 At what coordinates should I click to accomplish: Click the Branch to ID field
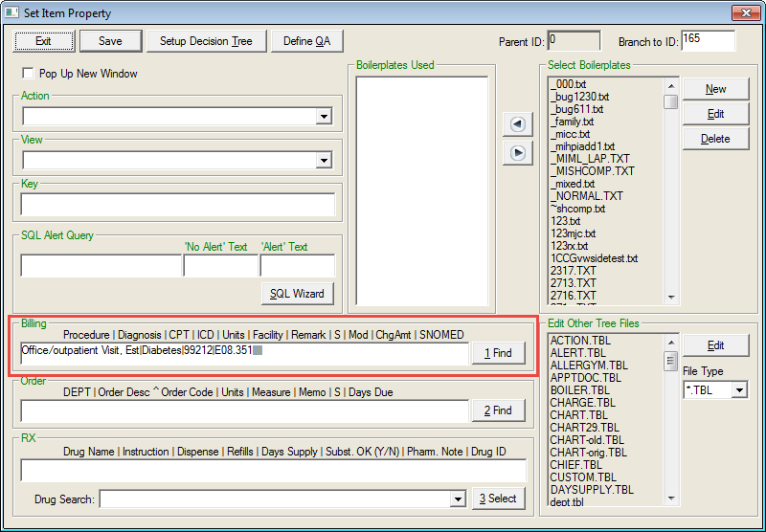[708, 41]
